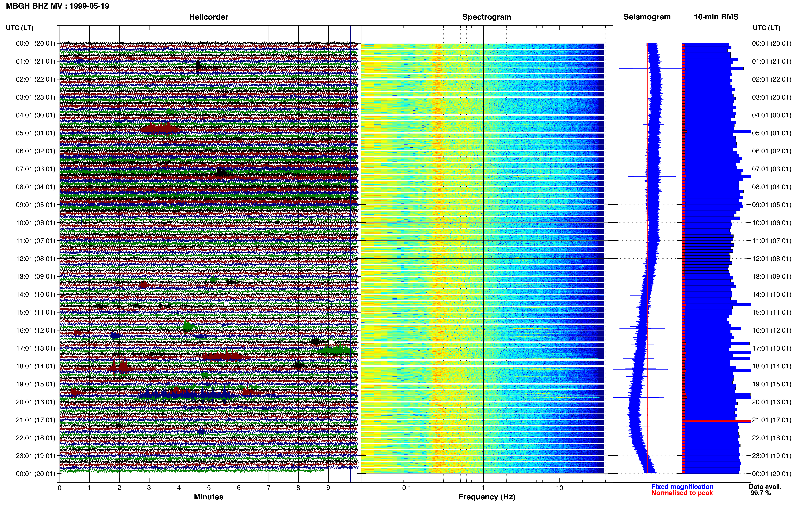Click the 'UTC (LT)' label above the right time axis

tap(766, 28)
